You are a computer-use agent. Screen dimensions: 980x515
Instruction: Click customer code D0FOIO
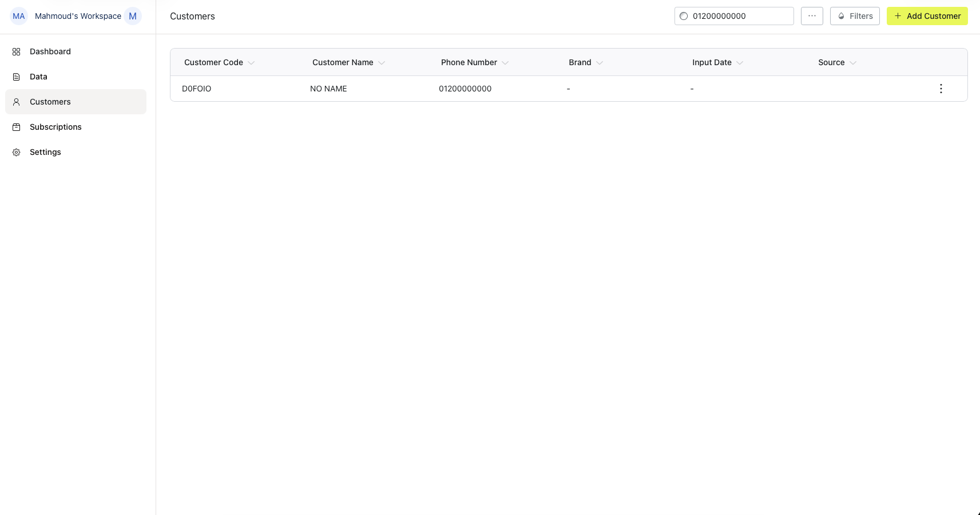pos(197,89)
